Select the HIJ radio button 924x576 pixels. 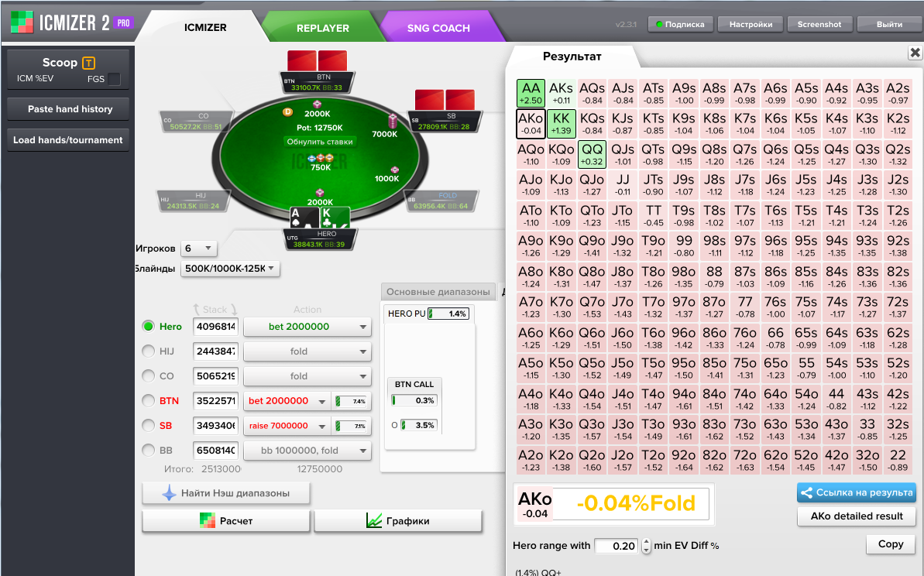[x=149, y=351]
